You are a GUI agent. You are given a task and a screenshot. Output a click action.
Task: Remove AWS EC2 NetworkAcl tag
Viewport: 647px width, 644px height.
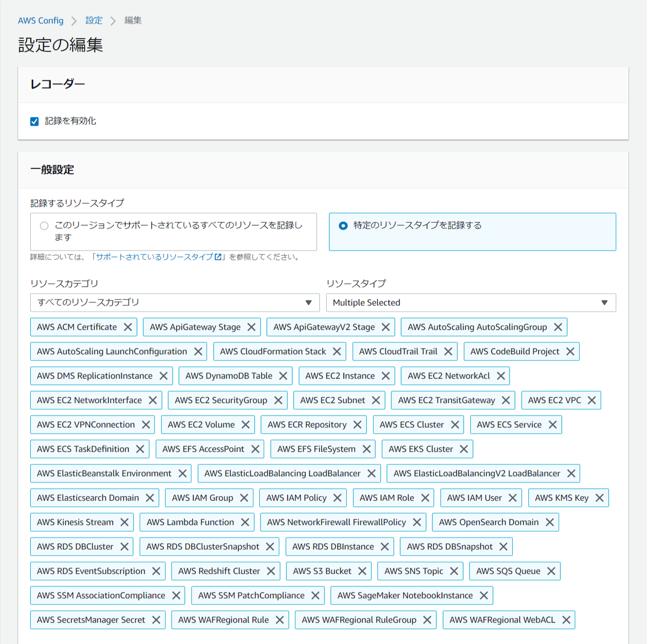pyautogui.click(x=501, y=376)
